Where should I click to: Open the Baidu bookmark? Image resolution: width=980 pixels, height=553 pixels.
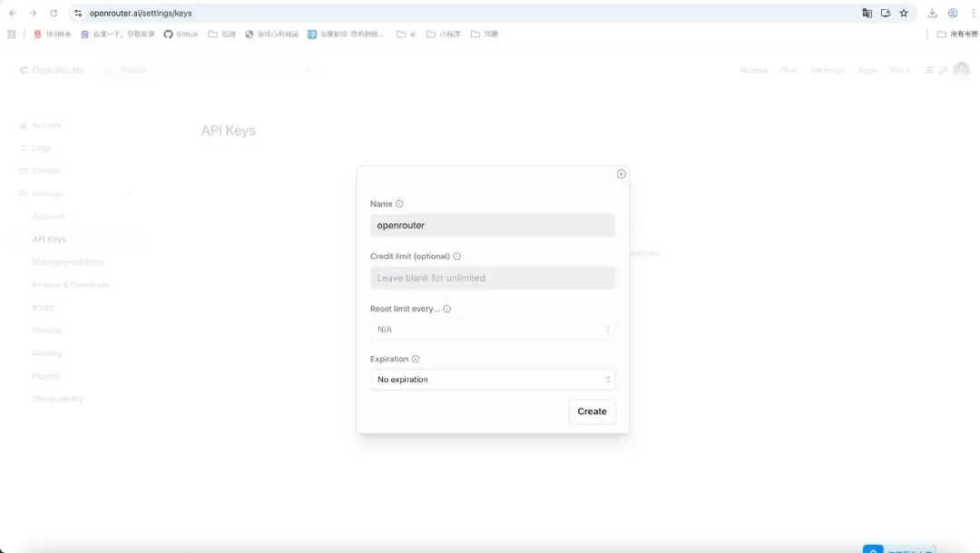pyautogui.click(x=117, y=35)
